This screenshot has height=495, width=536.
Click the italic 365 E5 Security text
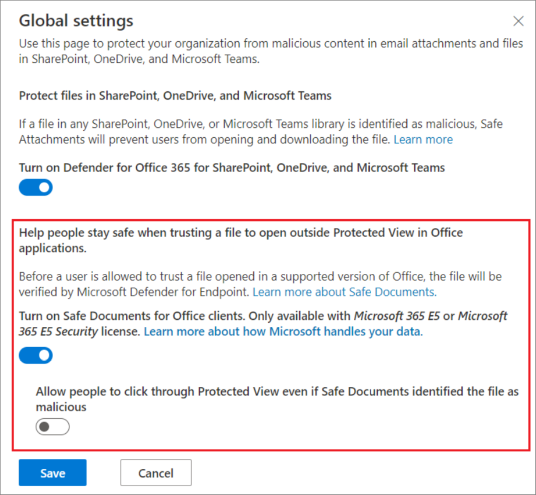(x=58, y=332)
